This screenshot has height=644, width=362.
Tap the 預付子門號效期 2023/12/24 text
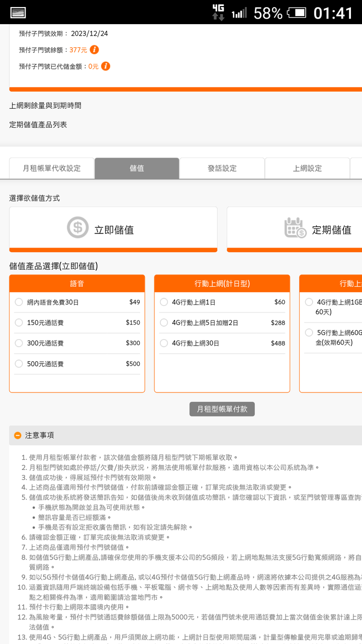(63, 34)
